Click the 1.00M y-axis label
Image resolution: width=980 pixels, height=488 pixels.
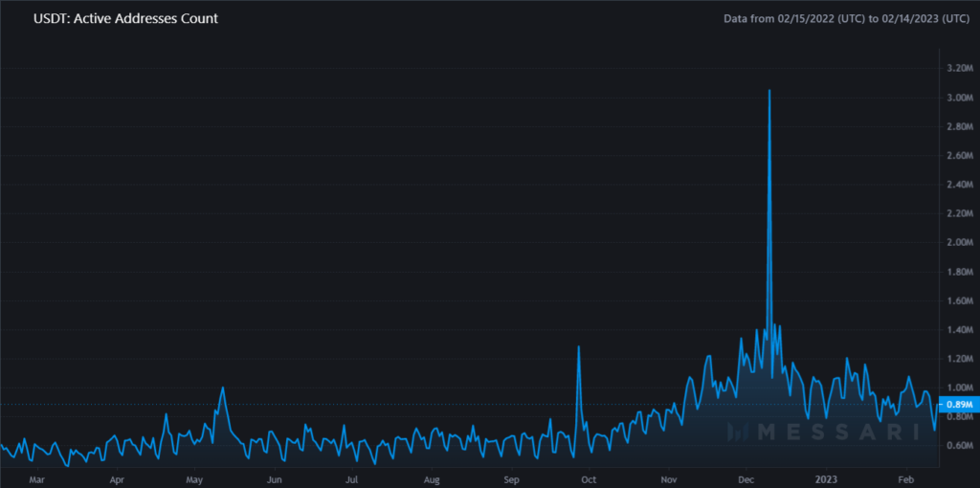(x=959, y=388)
